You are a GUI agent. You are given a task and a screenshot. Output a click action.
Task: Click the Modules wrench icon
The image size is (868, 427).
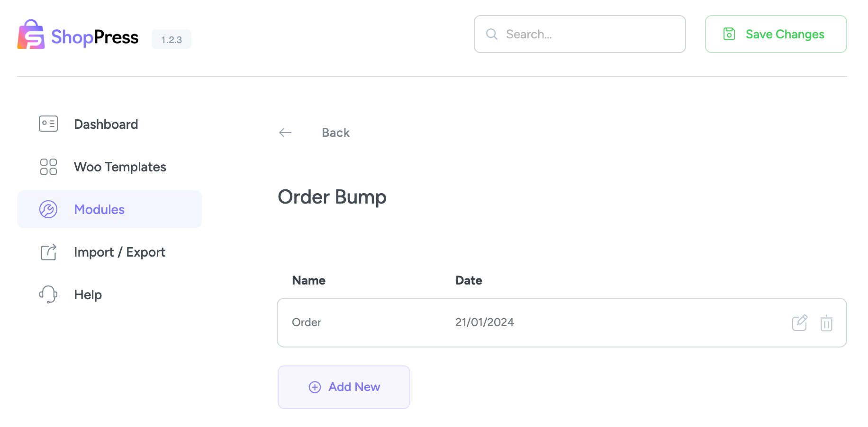48,209
